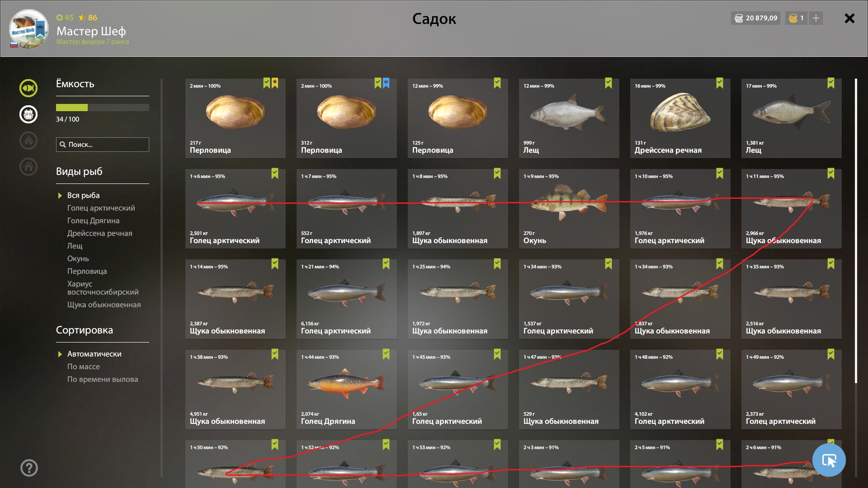868x488 pixels.
Task: Show Вся рыба in fish types
Action: coord(83,195)
